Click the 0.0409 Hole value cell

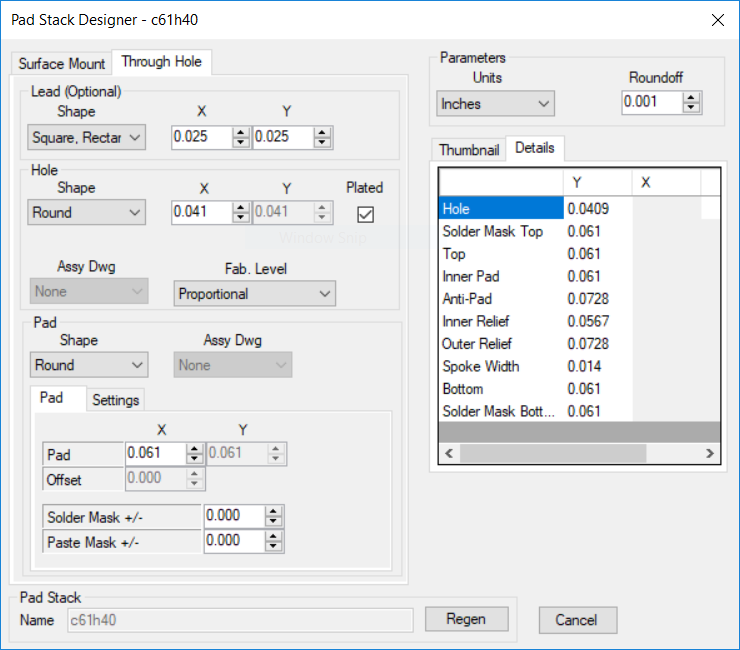point(597,208)
